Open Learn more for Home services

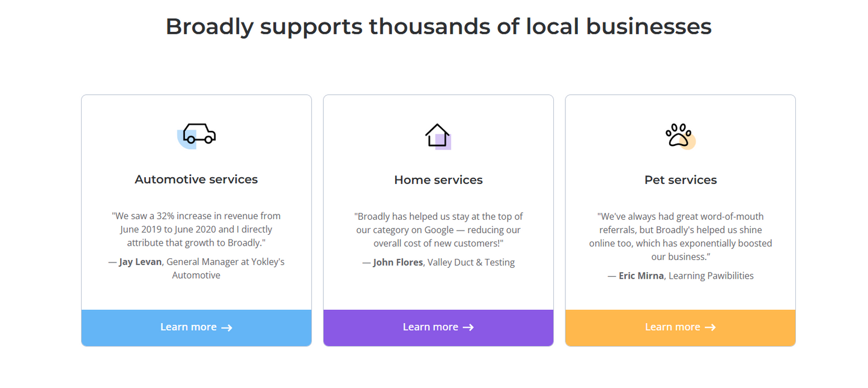(431, 327)
